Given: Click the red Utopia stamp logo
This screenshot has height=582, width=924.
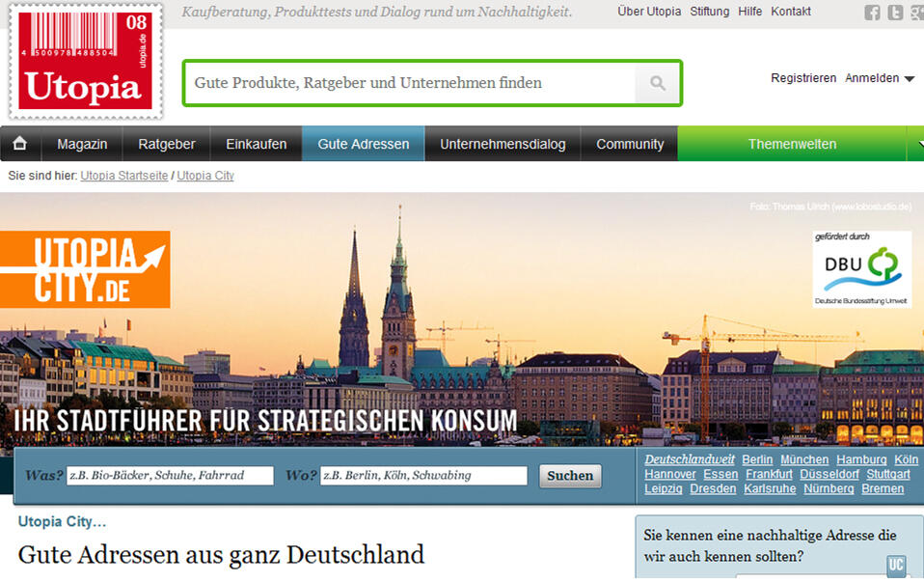Looking at the screenshot, I should coord(85,60).
